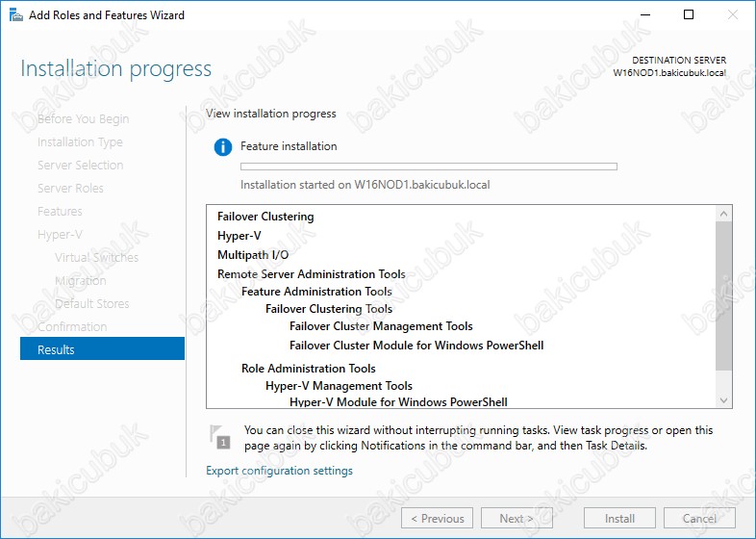Click the feature list scroll down arrow

point(723,400)
